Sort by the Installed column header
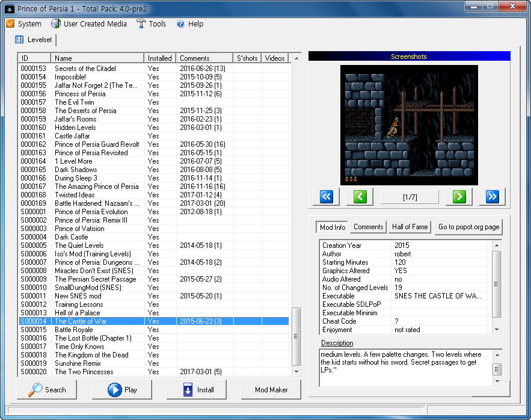The height and width of the screenshot is (420, 531). 160,58
